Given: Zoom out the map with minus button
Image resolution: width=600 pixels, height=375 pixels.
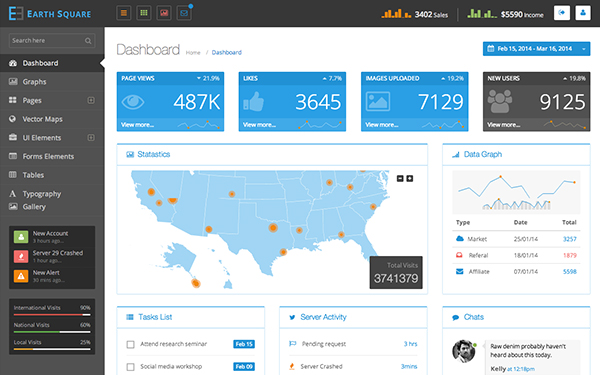Looking at the screenshot, I should pyautogui.click(x=400, y=178).
